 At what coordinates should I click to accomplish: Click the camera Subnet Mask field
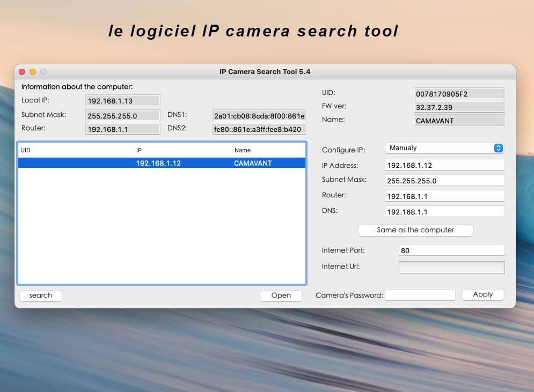(444, 181)
